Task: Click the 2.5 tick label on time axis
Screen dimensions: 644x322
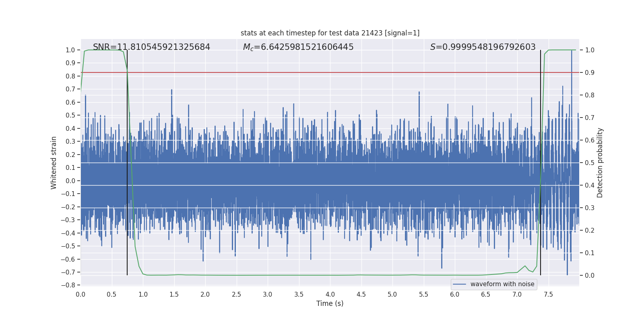Action: tap(236, 295)
